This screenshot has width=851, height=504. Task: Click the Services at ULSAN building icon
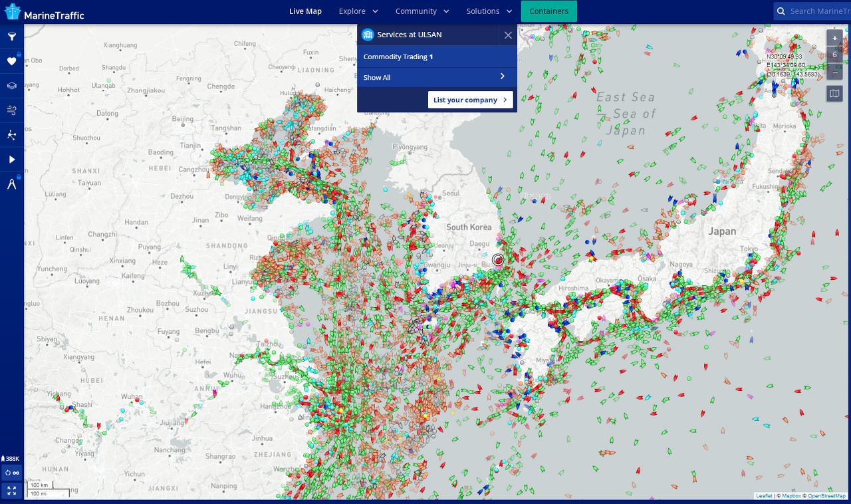(368, 35)
